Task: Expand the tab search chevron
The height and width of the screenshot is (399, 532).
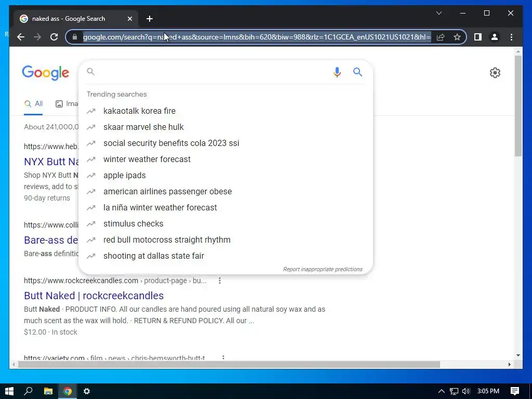Action: coord(438,13)
